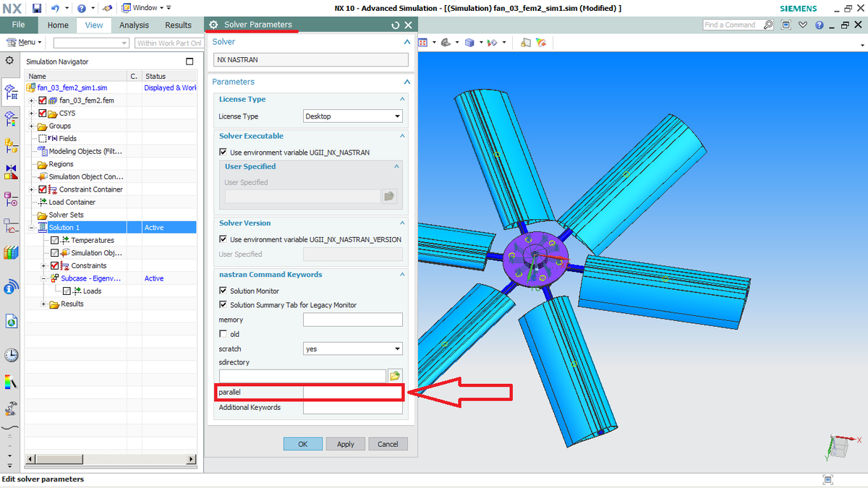Image resolution: width=868 pixels, height=488 pixels.
Task: Toggle Solution Summary Tab for Legacy Monitor
Action: point(224,305)
